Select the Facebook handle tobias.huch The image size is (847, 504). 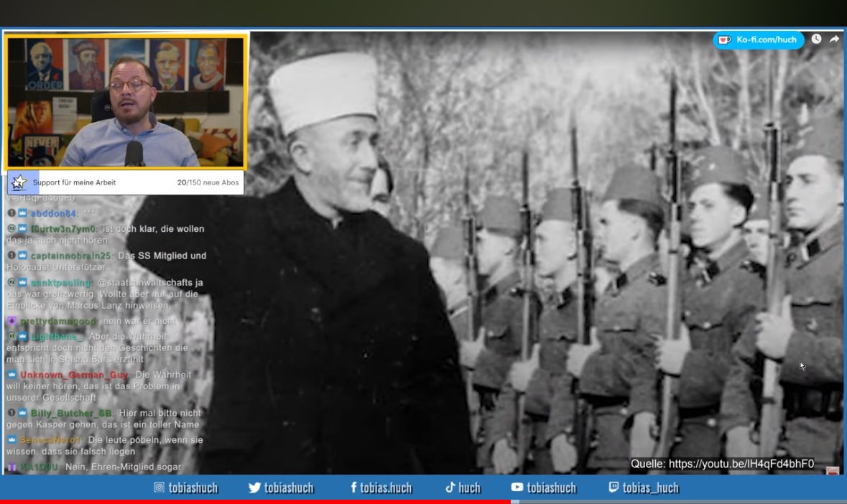point(386,487)
